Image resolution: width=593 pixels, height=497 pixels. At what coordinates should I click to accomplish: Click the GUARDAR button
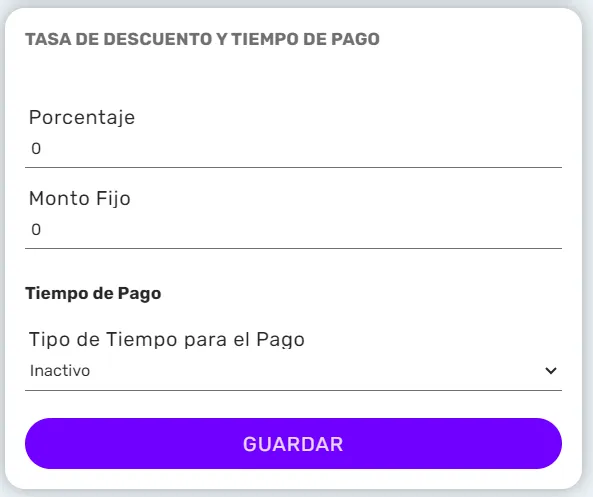[x=293, y=443]
